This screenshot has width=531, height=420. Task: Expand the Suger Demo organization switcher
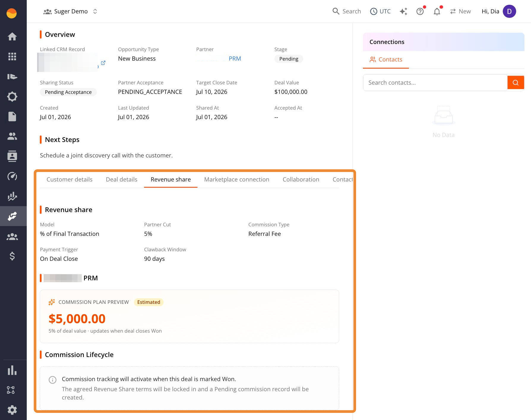(70, 11)
